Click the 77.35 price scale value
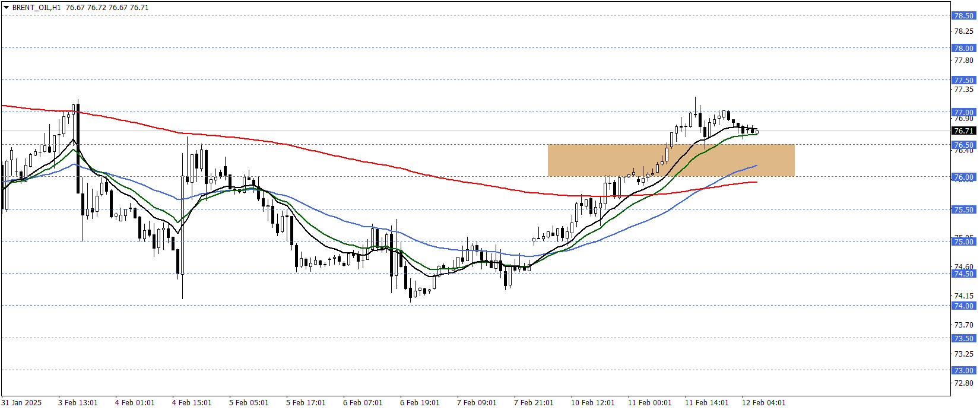The height and width of the screenshot is (410, 980). coord(963,89)
